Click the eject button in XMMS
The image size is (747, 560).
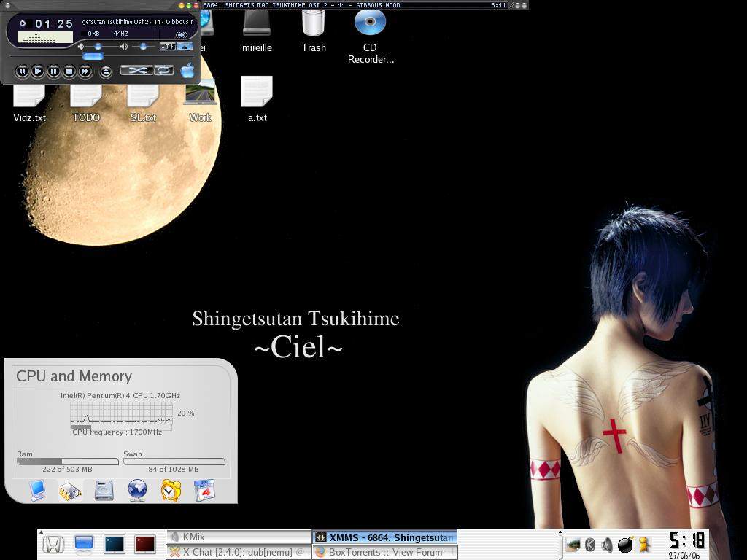point(106,71)
